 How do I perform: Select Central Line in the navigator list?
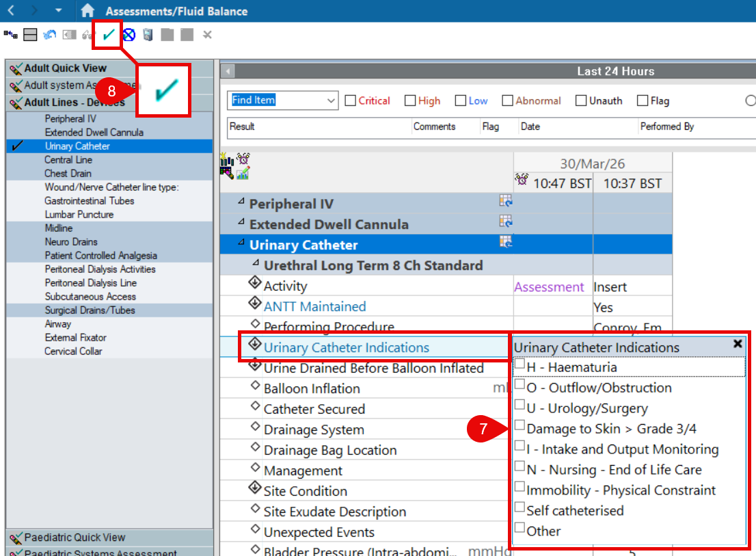coord(68,159)
